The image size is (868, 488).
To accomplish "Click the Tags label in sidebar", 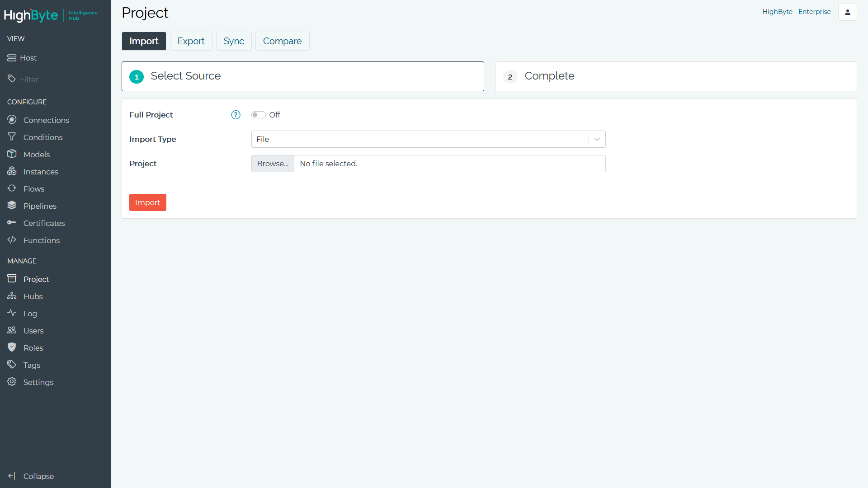I will (x=32, y=365).
